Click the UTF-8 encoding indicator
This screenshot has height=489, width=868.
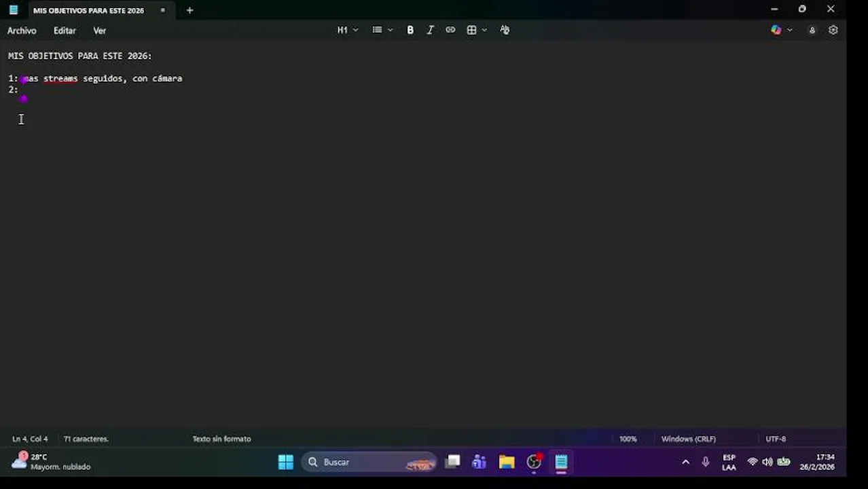coord(776,439)
